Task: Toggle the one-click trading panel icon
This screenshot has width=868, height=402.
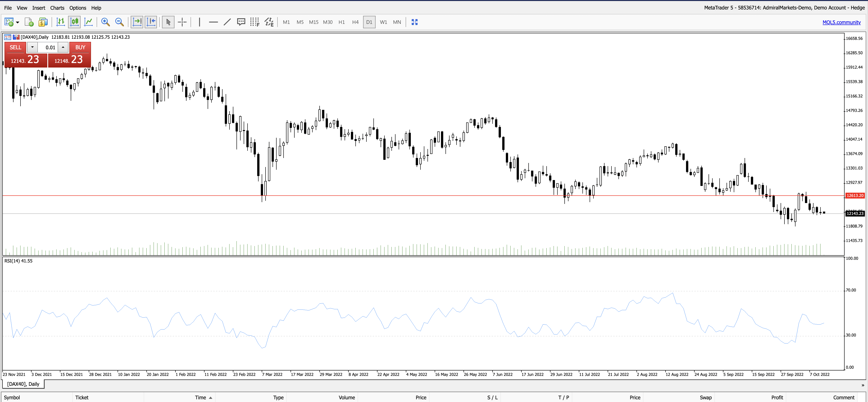Action: pos(7,37)
